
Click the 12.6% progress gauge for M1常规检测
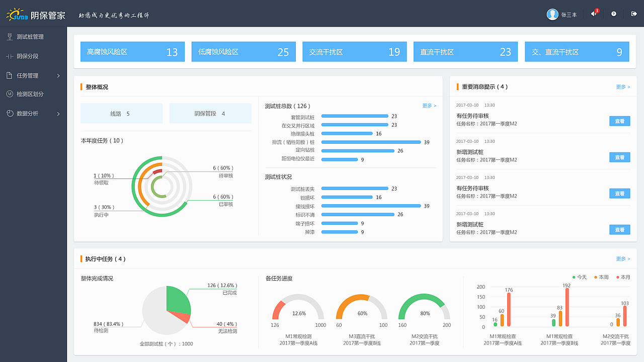pyautogui.click(x=297, y=312)
